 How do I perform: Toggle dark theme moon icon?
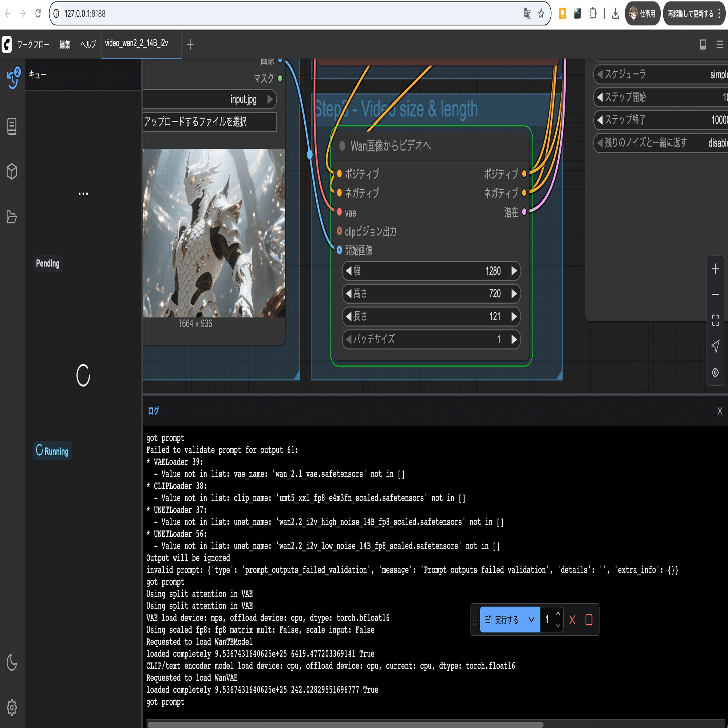12,662
